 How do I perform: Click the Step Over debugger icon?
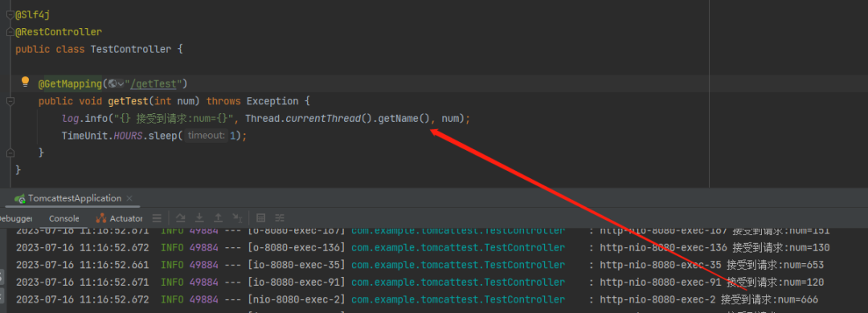[x=181, y=217]
